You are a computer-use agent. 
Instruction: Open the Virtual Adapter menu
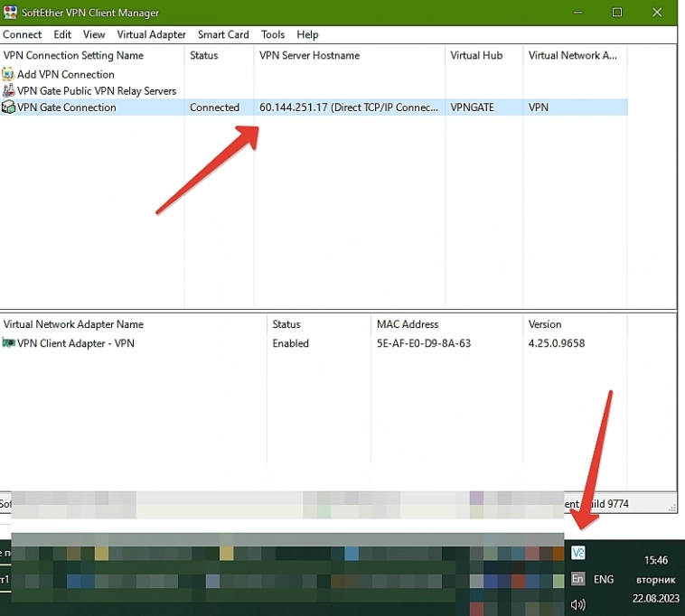pyautogui.click(x=151, y=34)
